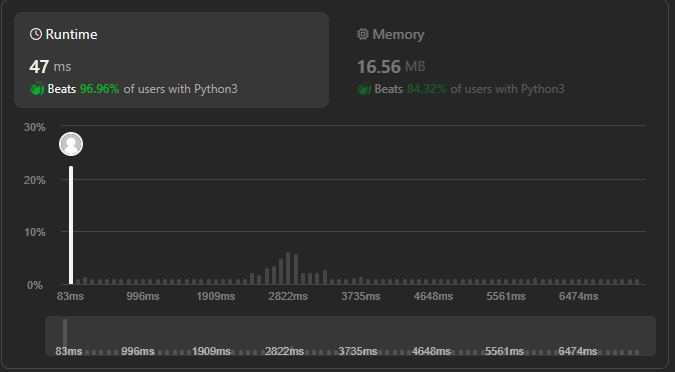The image size is (675, 372).
Task: Click the Runtime clock icon
Action: (x=36, y=34)
